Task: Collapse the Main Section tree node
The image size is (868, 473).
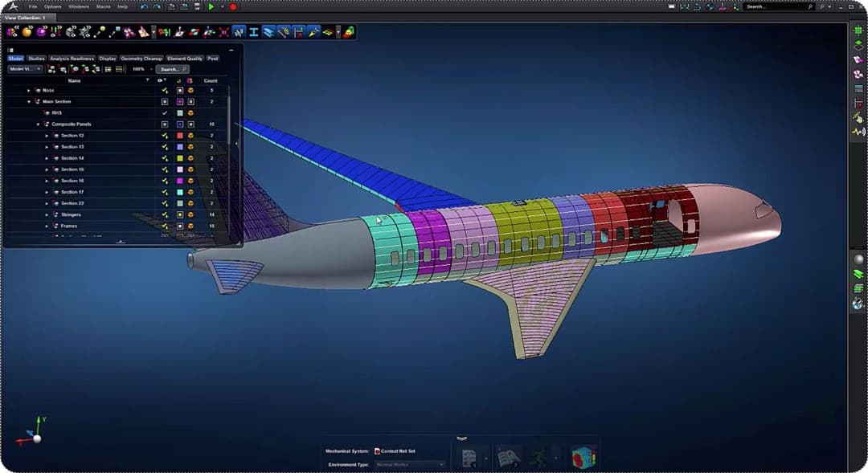Action: 29,102
